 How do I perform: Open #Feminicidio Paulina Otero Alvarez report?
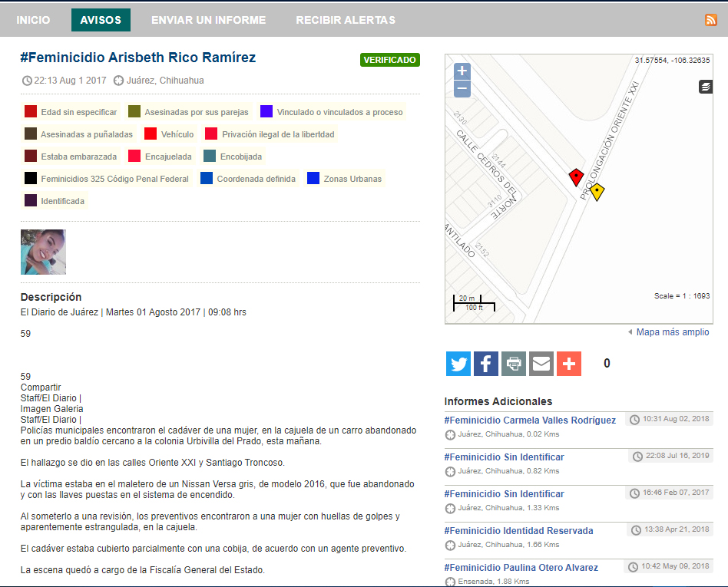(x=521, y=568)
